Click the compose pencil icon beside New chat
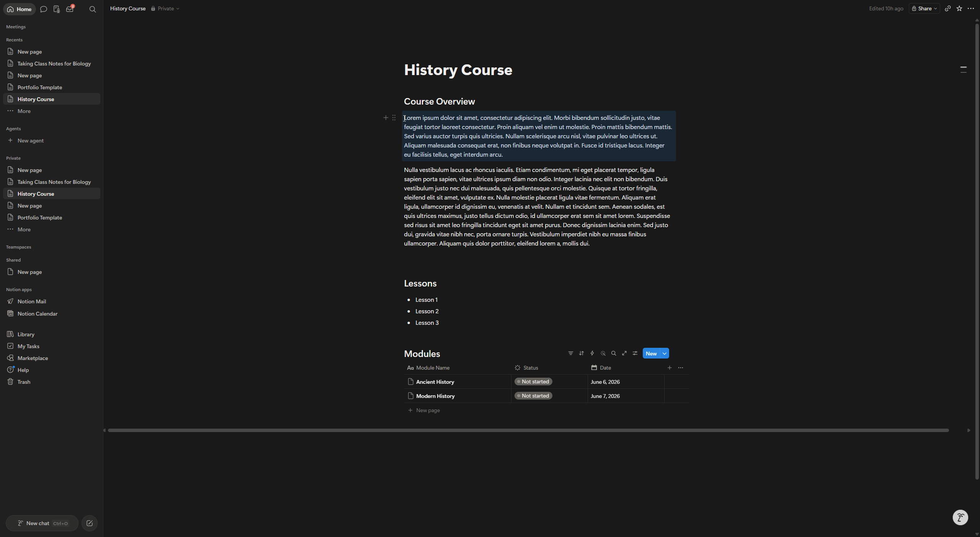This screenshot has height=537, width=980. (90, 523)
